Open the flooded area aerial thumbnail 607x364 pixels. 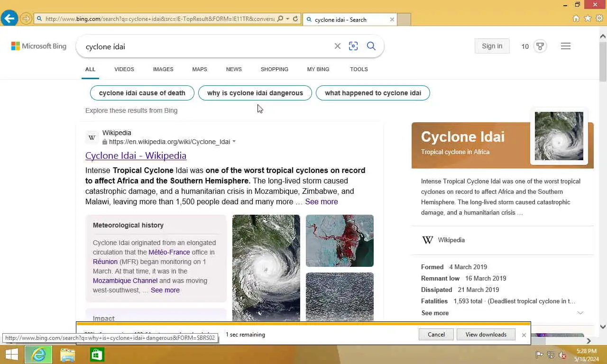click(340, 297)
